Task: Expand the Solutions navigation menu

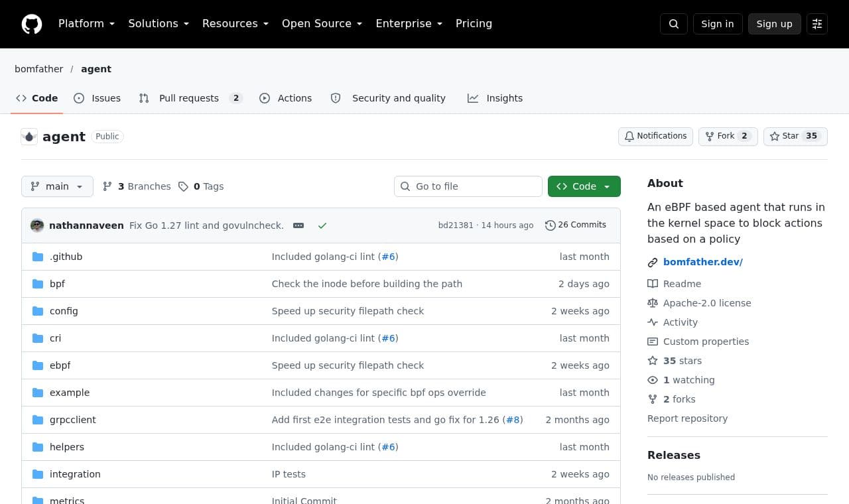Action: tap(159, 24)
